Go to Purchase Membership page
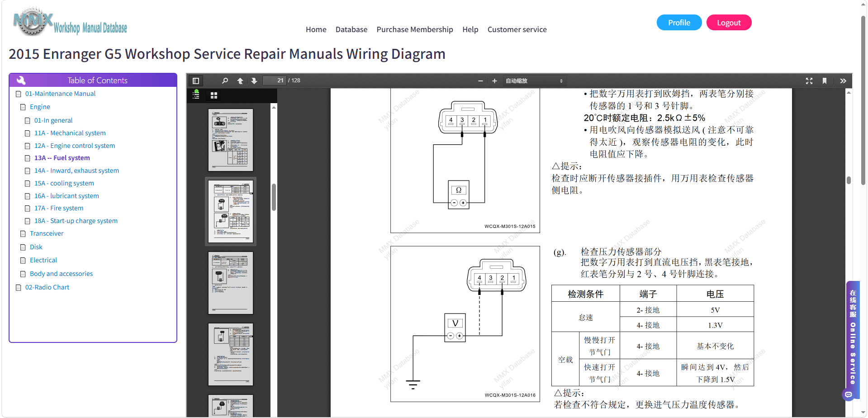The height and width of the screenshot is (418, 868). coord(415,29)
